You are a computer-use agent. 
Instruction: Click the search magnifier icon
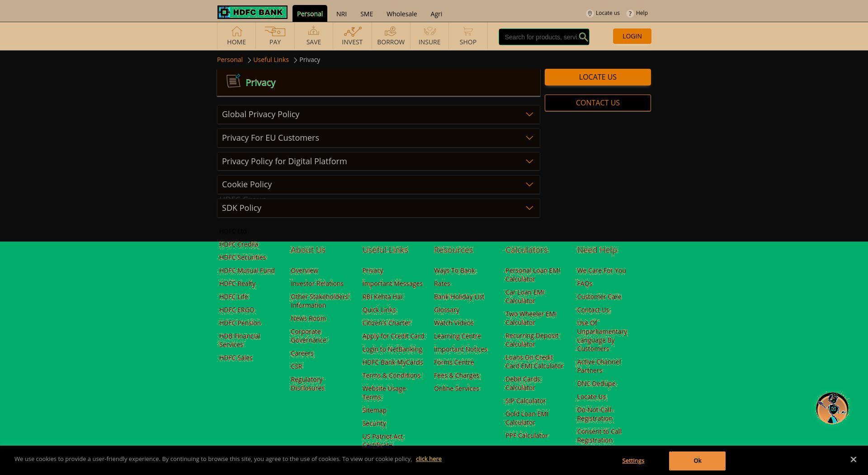click(x=583, y=37)
